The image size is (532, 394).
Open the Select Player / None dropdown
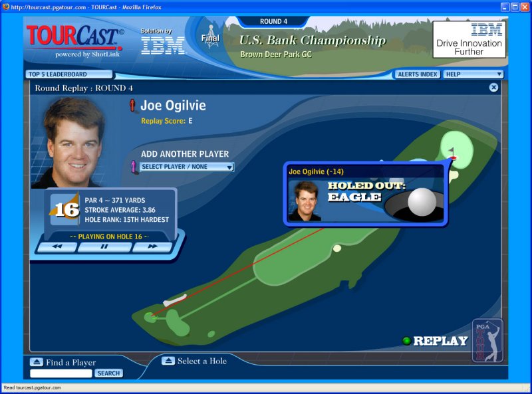(187, 167)
